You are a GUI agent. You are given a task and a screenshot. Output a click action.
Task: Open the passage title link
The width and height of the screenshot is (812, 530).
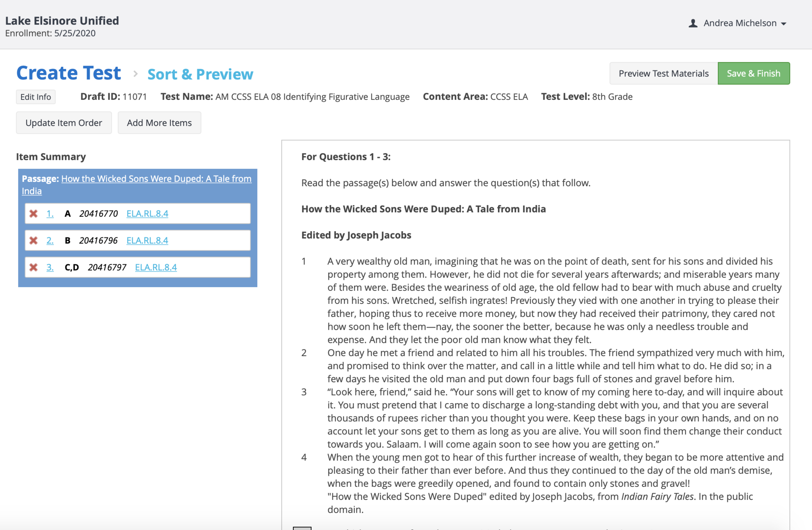coord(156,179)
